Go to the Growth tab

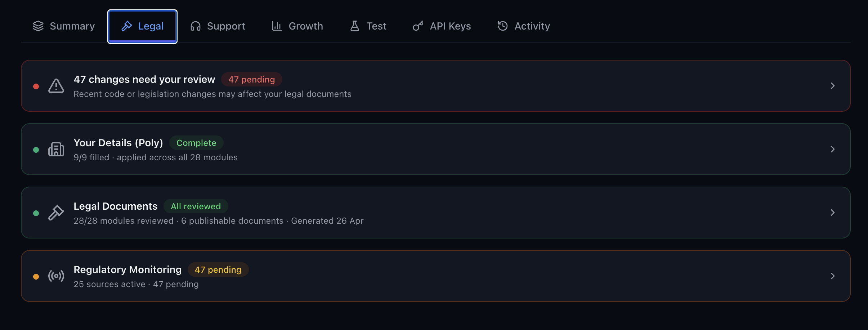pyautogui.click(x=297, y=26)
